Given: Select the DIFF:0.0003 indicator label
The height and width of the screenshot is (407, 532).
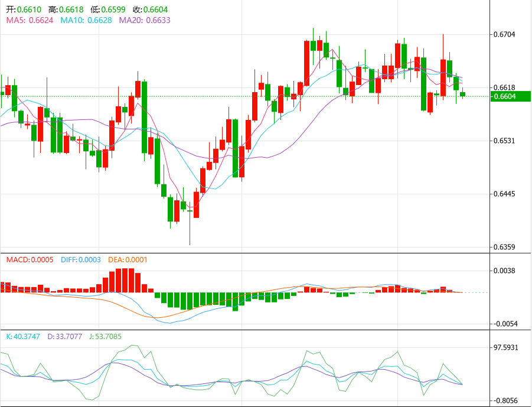Looking at the screenshot, I should 81,260.
